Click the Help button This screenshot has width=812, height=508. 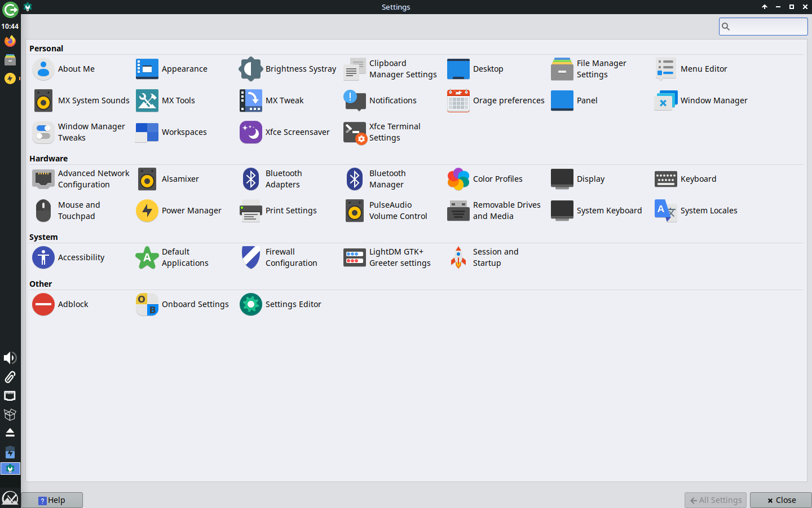(x=52, y=500)
